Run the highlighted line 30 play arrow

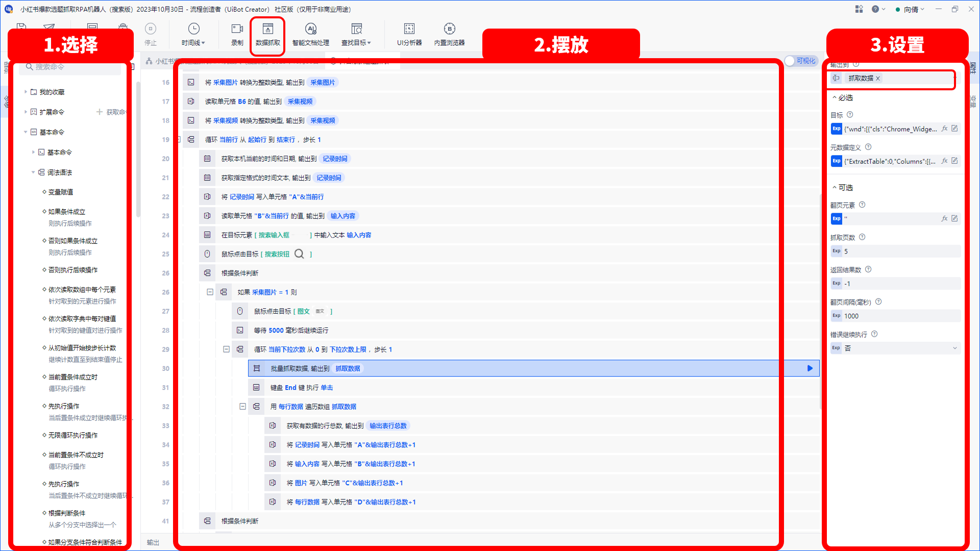click(x=810, y=368)
